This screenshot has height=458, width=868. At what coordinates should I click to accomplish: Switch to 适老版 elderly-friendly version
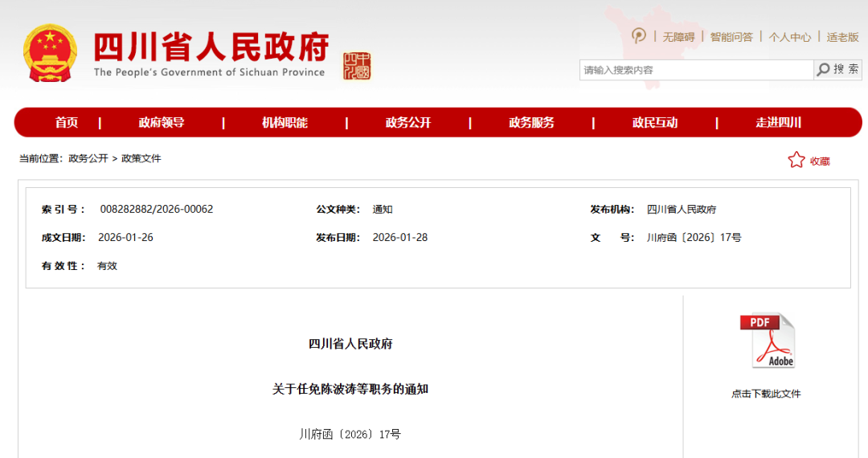[842, 37]
